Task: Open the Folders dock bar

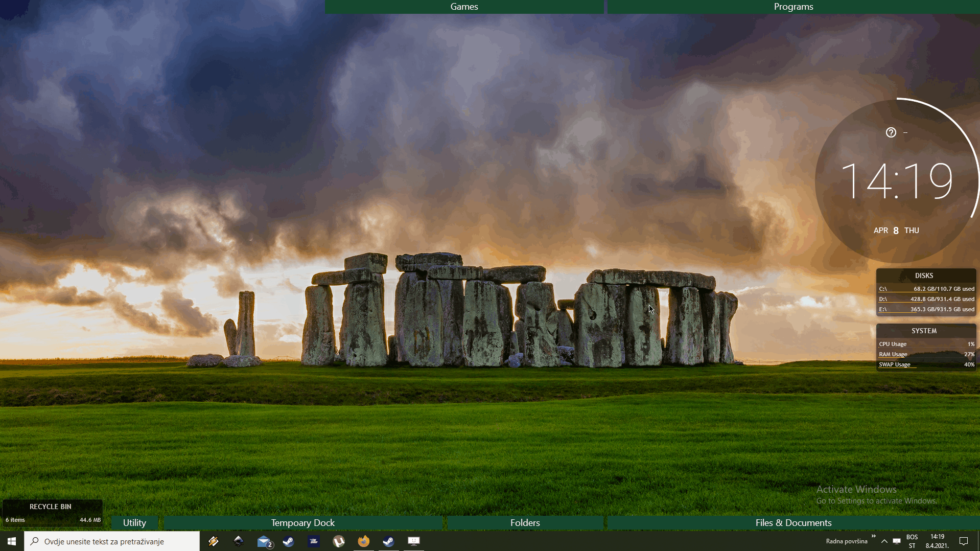Action: point(525,523)
